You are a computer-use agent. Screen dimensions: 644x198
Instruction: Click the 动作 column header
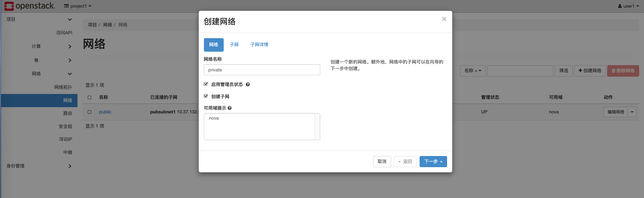608,97
